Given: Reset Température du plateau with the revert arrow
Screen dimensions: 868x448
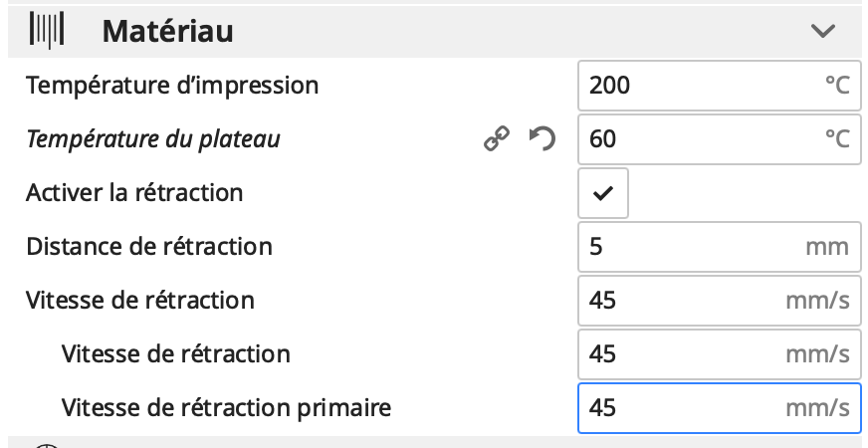Looking at the screenshot, I should point(542,139).
